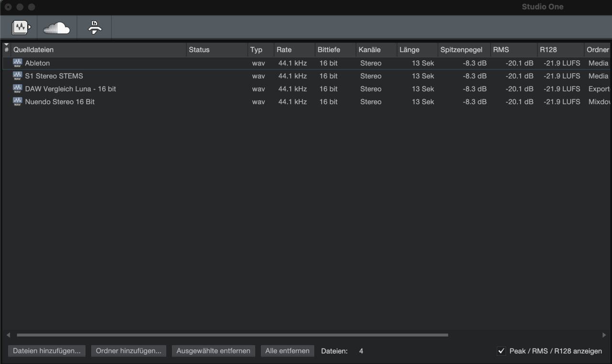
Task: Click the wav file icon beside Ableton
Action: 18,63
